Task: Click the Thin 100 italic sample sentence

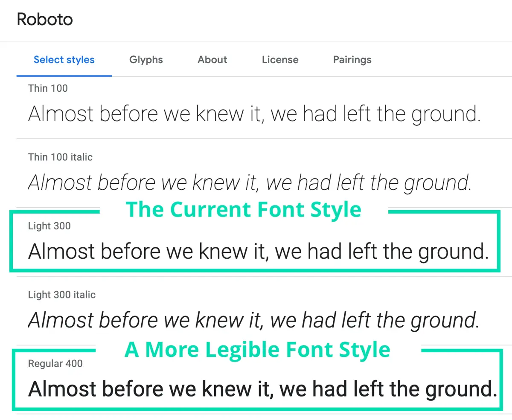Action: click(250, 183)
